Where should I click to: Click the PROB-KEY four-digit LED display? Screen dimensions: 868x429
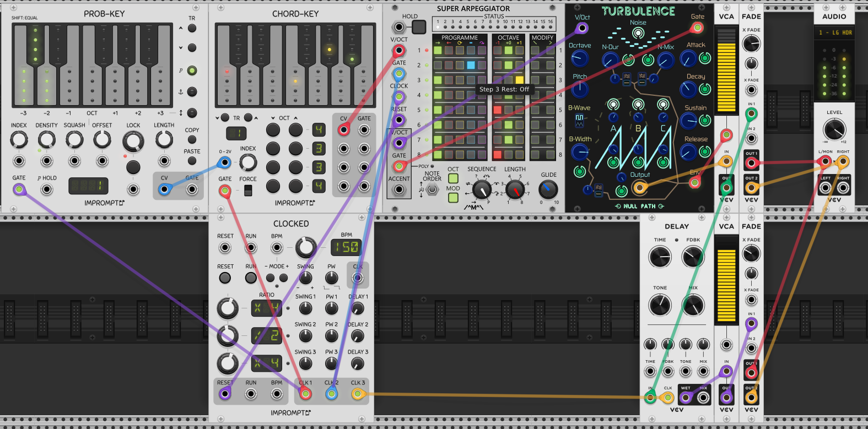pyautogui.click(x=88, y=186)
